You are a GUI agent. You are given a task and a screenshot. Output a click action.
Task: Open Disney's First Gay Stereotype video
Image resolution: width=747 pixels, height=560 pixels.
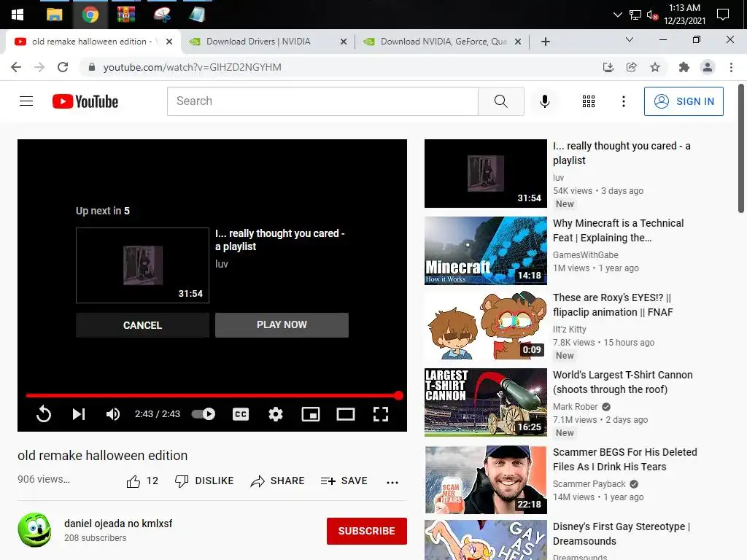pyautogui.click(x=622, y=534)
